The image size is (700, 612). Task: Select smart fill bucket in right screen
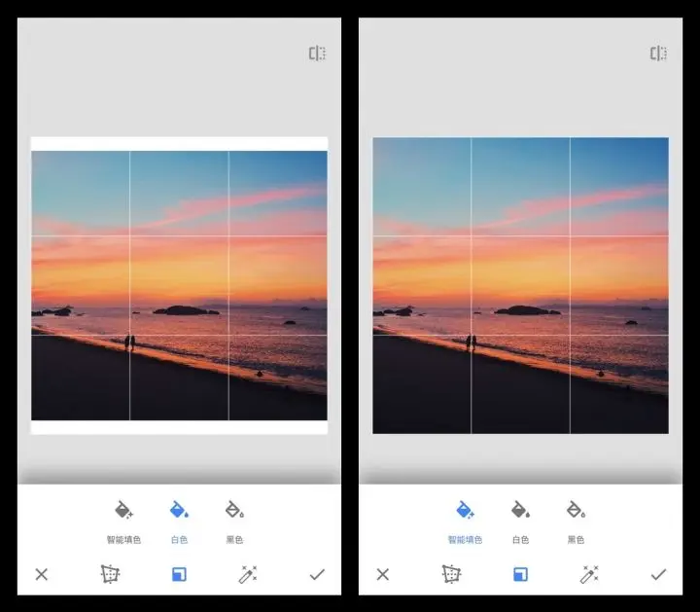click(465, 510)
